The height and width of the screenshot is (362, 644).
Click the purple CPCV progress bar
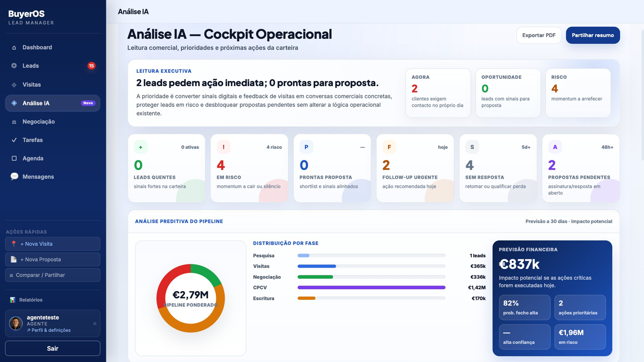coord(371,287)
